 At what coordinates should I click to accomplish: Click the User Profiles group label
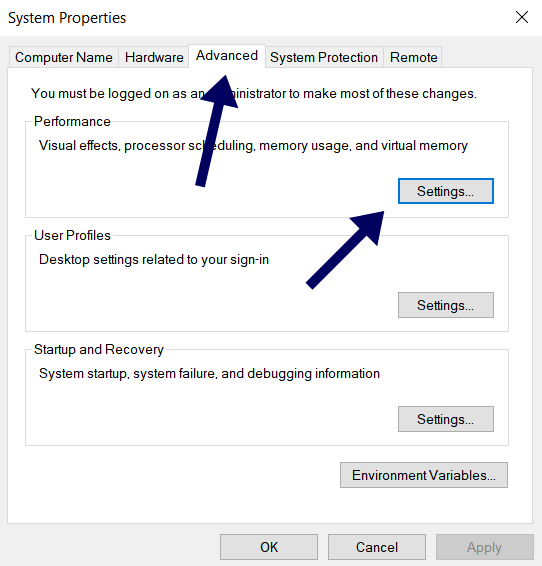point(72,235)
